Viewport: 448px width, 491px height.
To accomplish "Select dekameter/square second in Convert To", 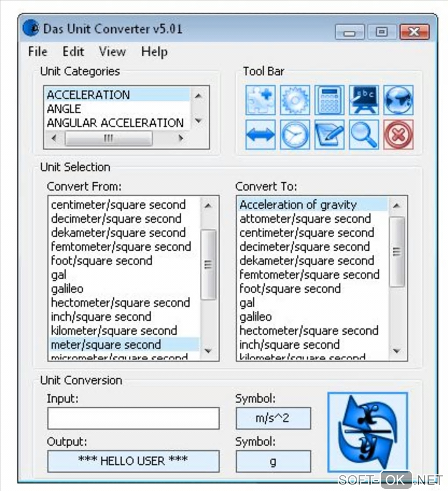I will [312, 260].
